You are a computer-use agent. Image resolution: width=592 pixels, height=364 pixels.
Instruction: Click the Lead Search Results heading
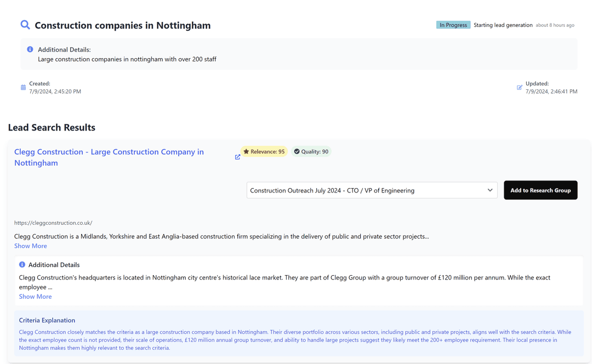coord(52,128)
